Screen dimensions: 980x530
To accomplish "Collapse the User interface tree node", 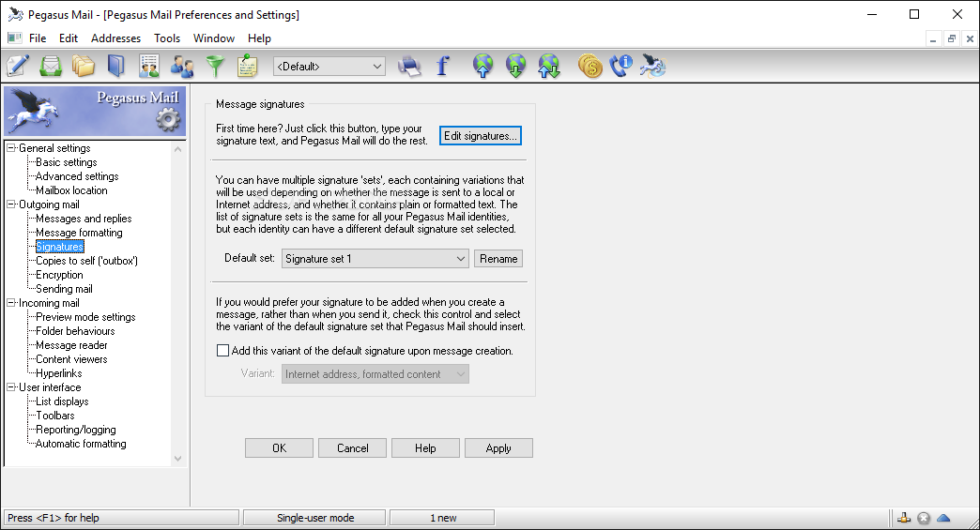I will coord(10,387).
